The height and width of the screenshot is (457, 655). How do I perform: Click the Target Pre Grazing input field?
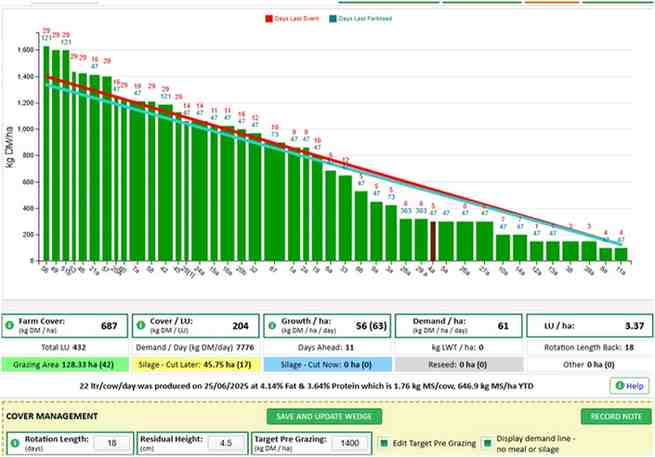[x=350, y=443]
